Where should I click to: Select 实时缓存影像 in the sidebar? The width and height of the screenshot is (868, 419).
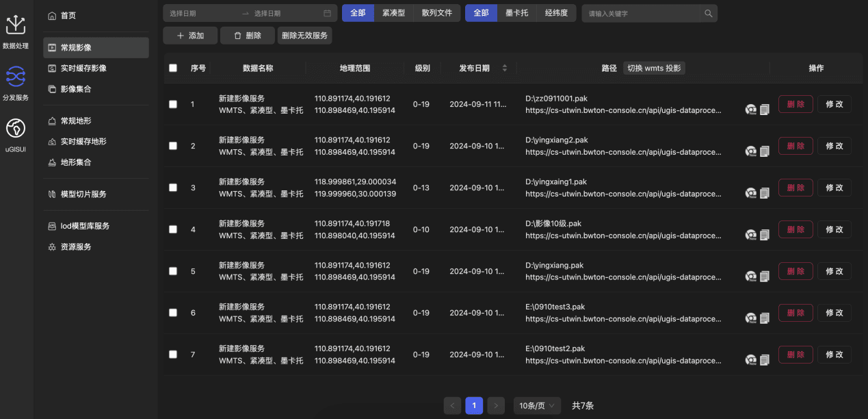[83, 68]
